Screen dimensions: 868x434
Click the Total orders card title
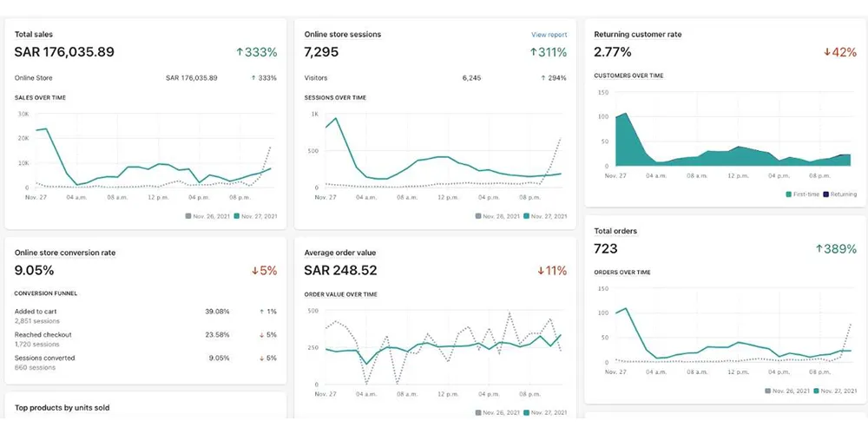tap(615, 231)
